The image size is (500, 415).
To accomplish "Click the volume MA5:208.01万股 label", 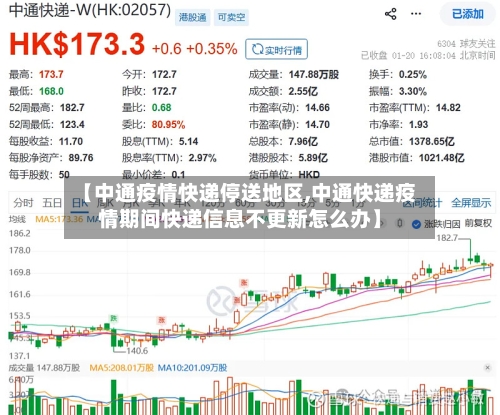I will (122, 368).
